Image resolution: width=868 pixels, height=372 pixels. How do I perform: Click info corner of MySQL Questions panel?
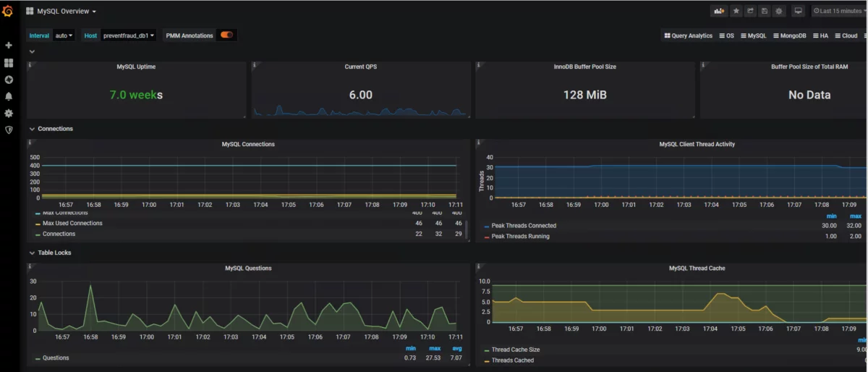pyautogui.click(x=29, y=266)
